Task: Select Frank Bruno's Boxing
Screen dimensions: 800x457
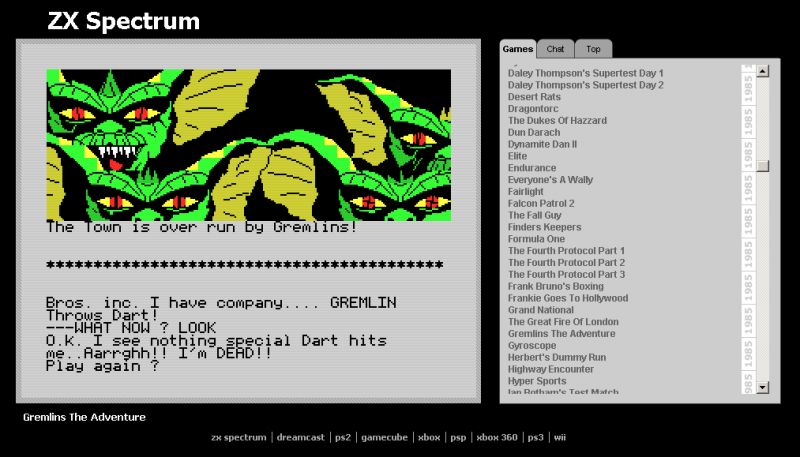Action: 556,286
